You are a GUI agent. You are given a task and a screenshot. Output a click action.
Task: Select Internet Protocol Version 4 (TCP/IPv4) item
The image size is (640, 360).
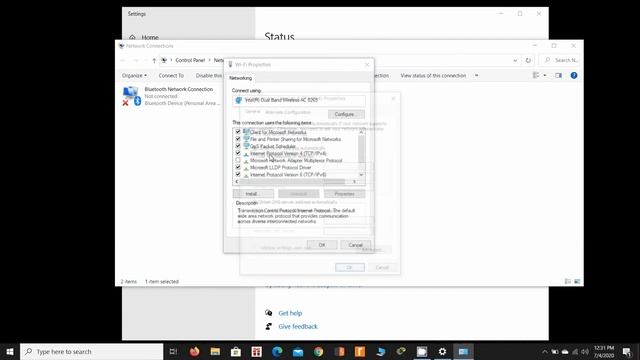288,153
